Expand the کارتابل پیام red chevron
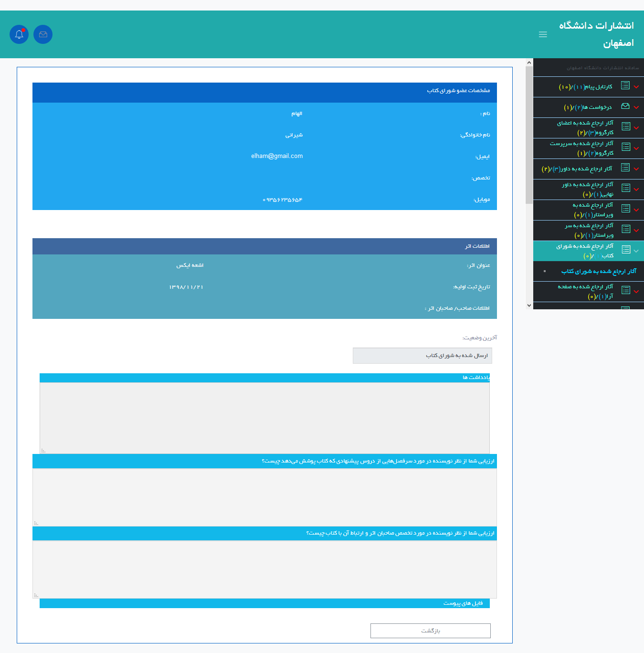The image size is (644, 653). tap(636, 87)
